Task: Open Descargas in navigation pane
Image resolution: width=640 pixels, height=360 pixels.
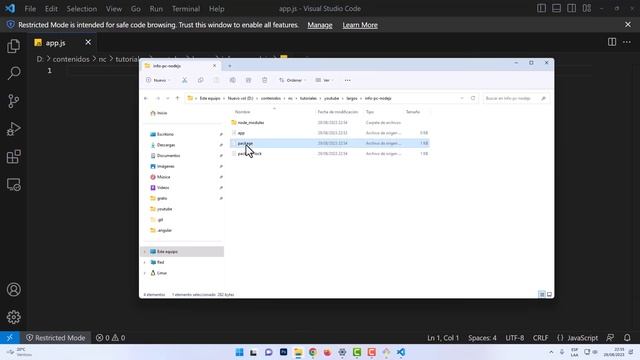Action: (x=166, y=145)
